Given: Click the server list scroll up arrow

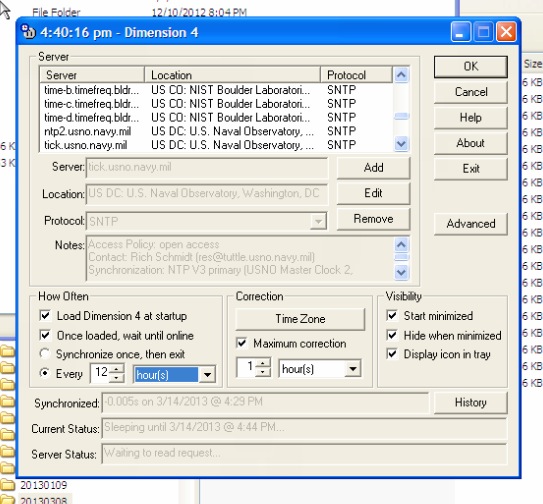Looking at the screenshot, I should [x=401, y=75].
